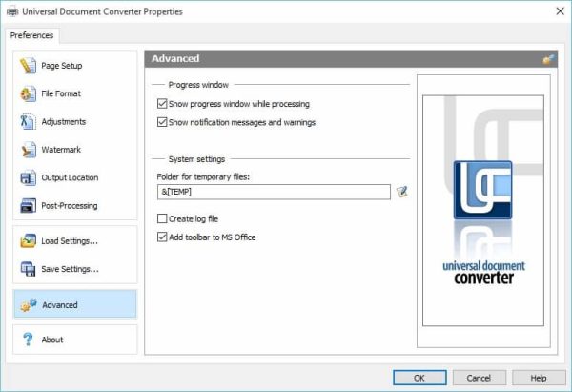The image size is (572, 392).
Task: Confirm with the OK button
Action: [419, 378]
